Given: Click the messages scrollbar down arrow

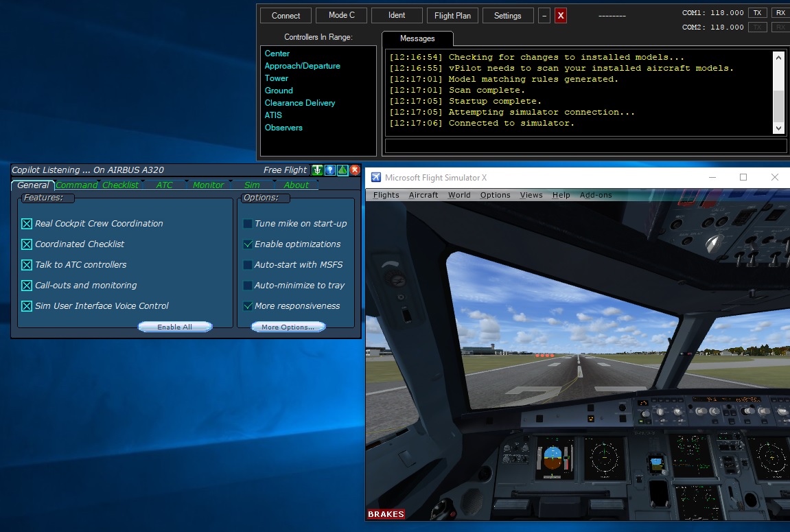Looking at the screenshot, I should pyautogui.click(x=778, y=128).
